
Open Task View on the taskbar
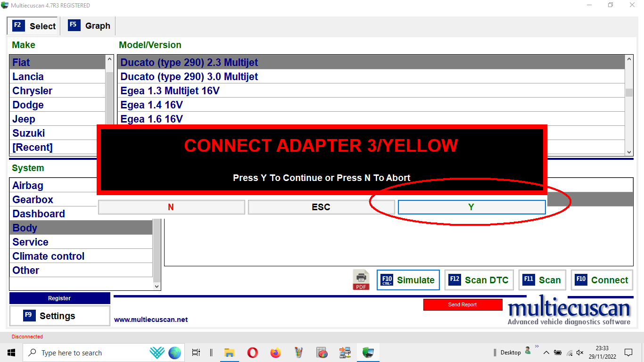click(196, 353)
